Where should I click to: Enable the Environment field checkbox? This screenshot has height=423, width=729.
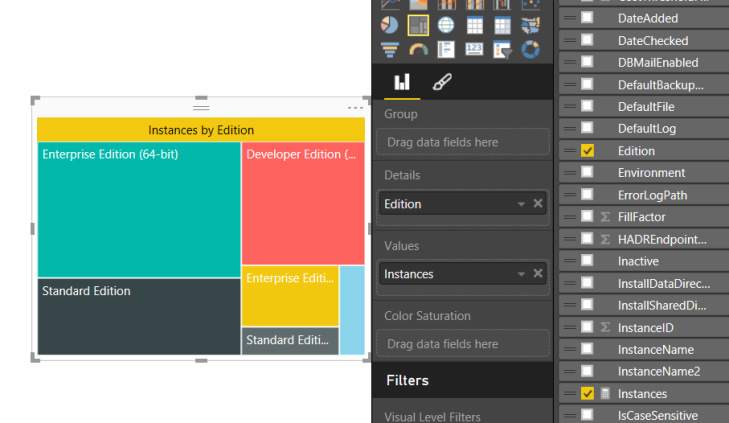coord(587,173)
